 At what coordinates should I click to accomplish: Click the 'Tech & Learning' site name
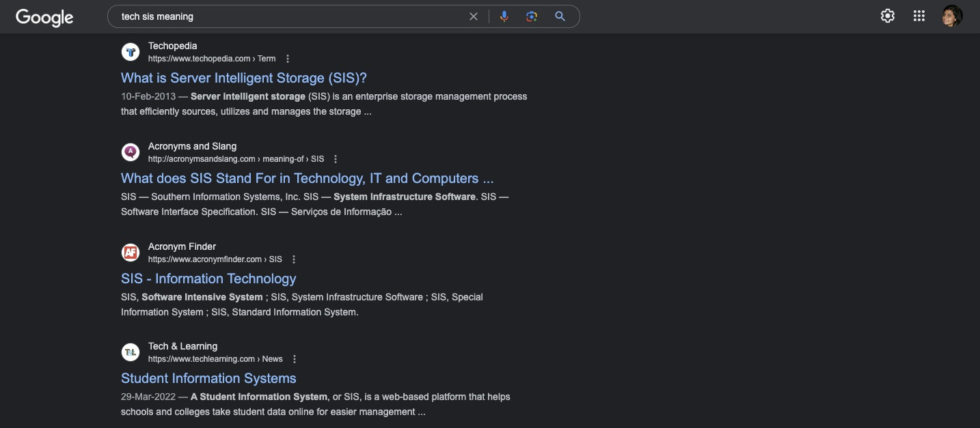[182, 346]
